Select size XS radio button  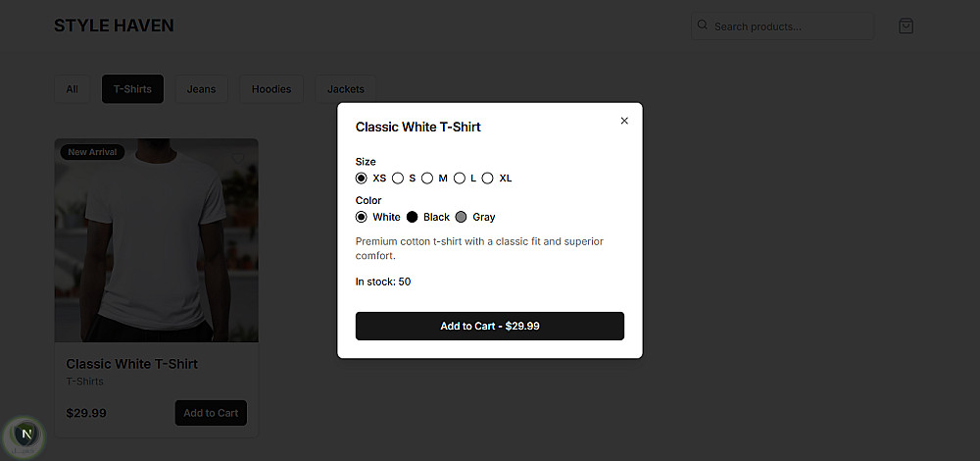(362, 179)
